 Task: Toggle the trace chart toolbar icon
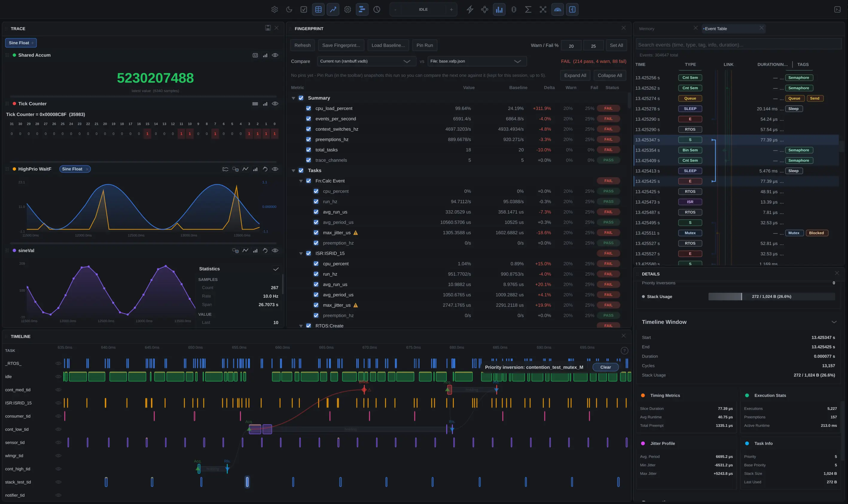(333, 10)
